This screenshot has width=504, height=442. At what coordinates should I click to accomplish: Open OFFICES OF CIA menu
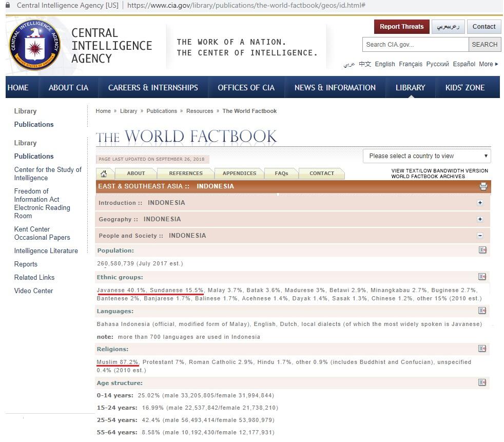246,87
